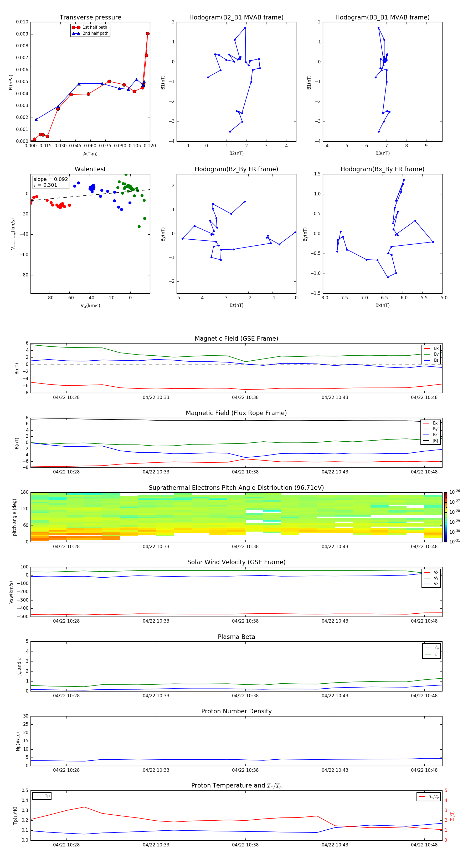The image size is (473, 868).
Task: Select the "r = 0.301" annotation
Action: pos(45,185)
